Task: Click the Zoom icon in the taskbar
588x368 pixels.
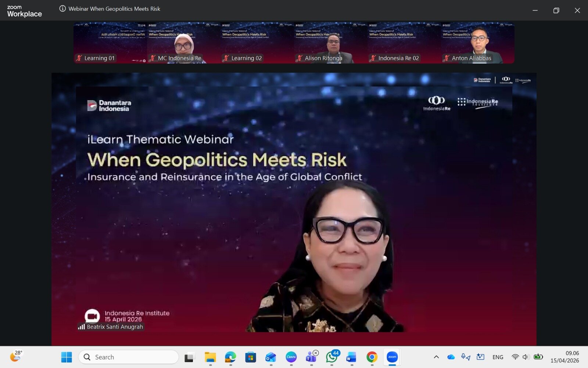Action: (392, 357)
